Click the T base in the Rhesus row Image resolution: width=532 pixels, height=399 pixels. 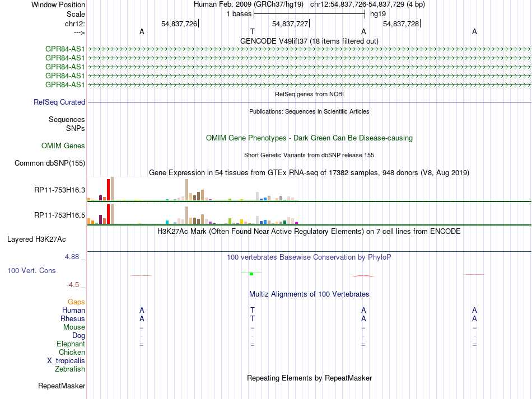253,318
